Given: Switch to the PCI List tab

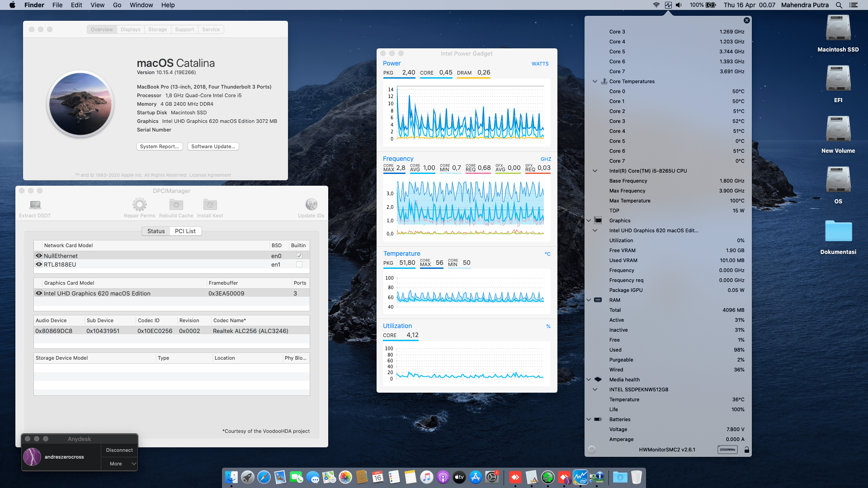Looking at the screenshot, I should (x=185, y=231).
